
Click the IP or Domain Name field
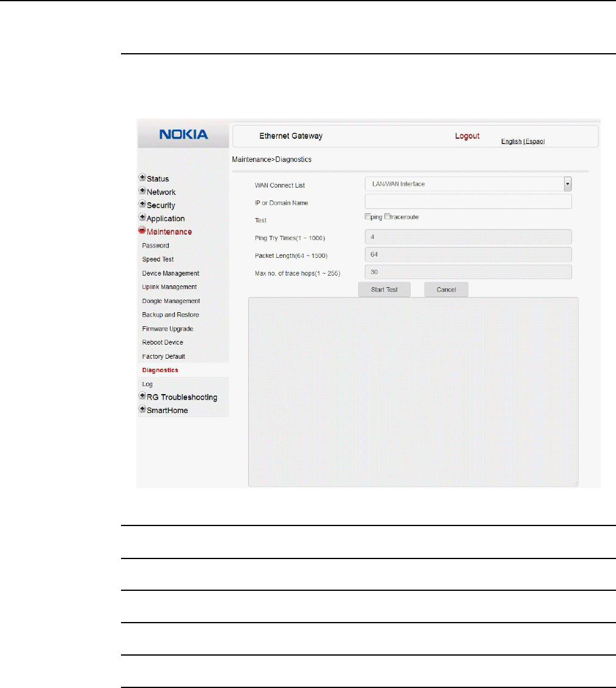tap(468, 202)
